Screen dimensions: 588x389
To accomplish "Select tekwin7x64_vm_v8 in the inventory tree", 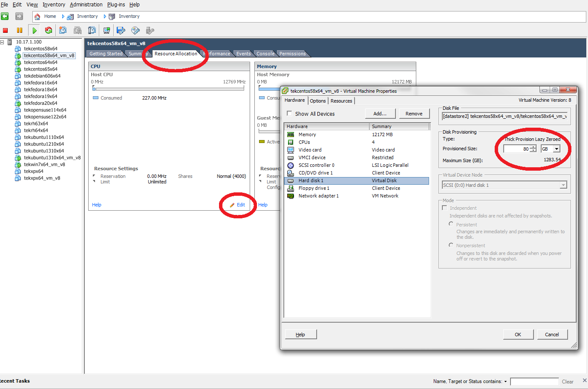I will click(x=44, y=164).
